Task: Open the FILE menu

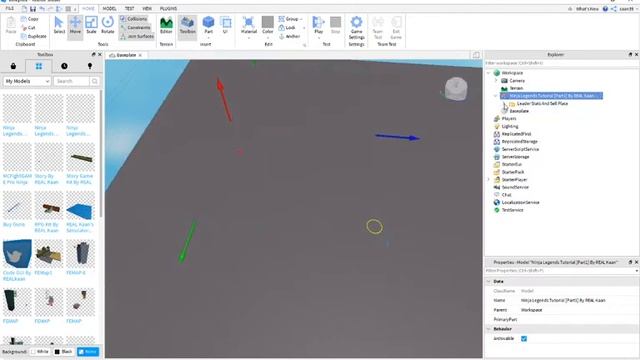Action: point(9,9)
